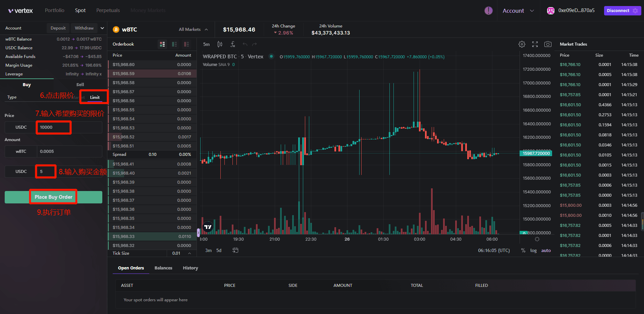This screenshot has width=644, height=314.
Task: Click the market trades scrollbar
Action: tap(642, 221)
